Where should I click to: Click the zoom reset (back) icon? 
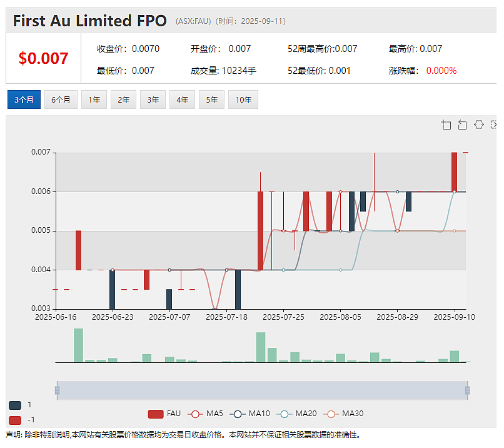coord(462,125)
